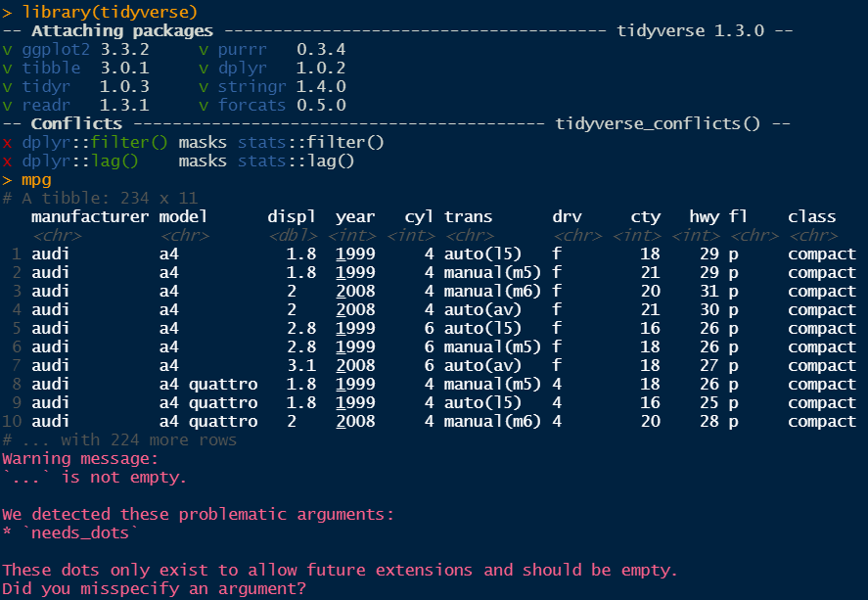868x600 pixels.
Task: Select the 'stringr' package name
Action: [251, 87]
